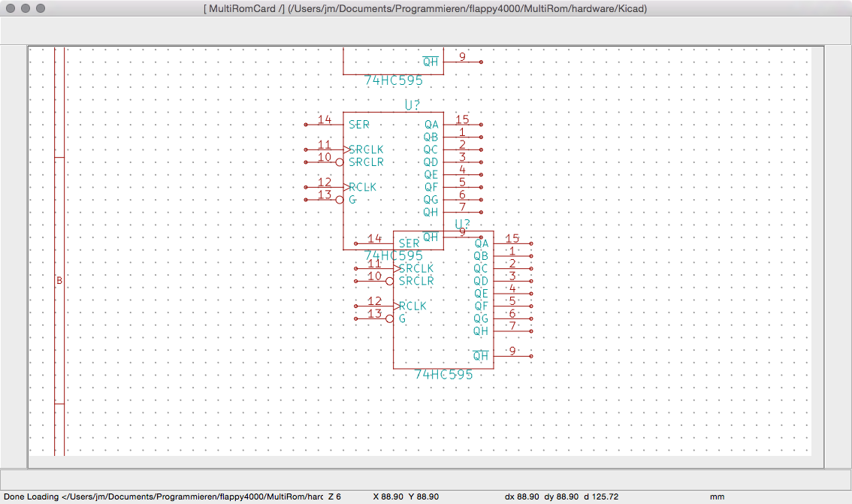852x504 pixels.
Task: Click the window close button
Action: (11, 8)
